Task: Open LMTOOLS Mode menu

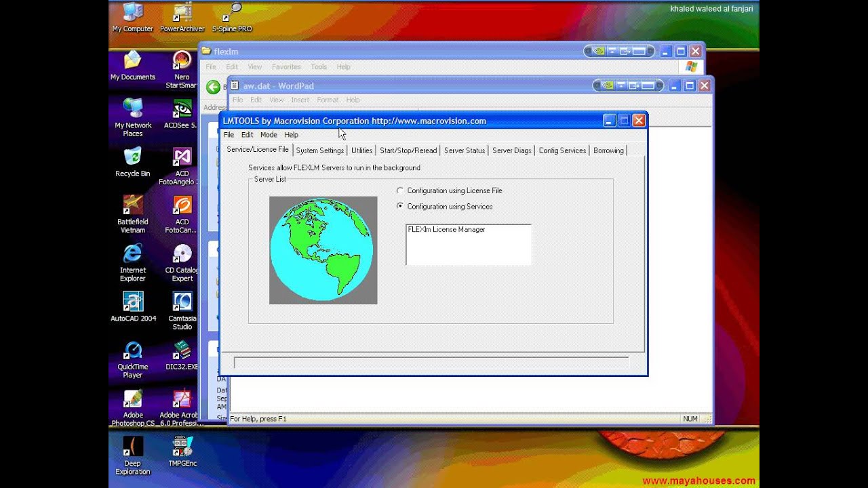Action: [x=269, y=135]
